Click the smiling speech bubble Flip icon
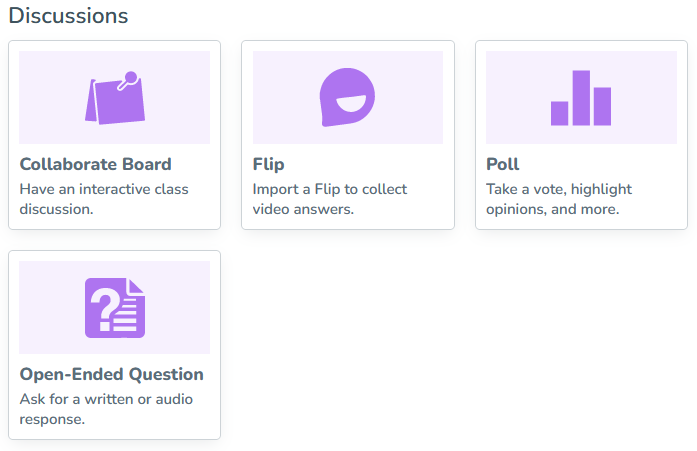The width and height of the screenshot is (697, 451). 347,97
